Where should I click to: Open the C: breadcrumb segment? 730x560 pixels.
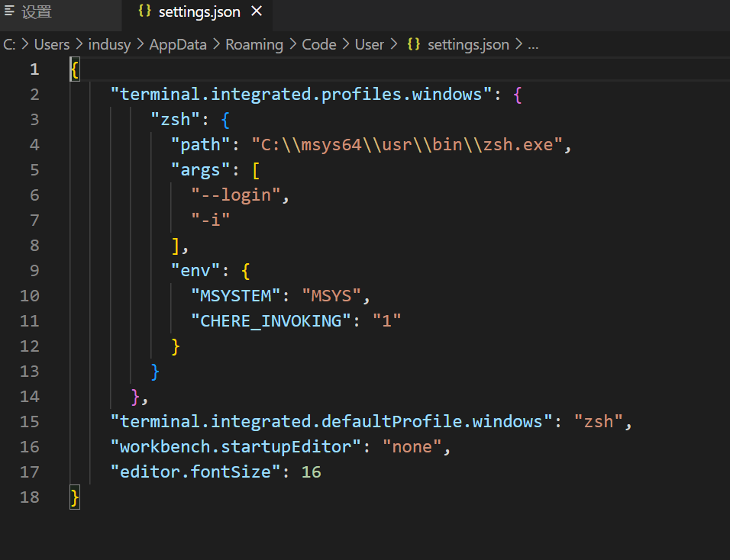point(9,44)
